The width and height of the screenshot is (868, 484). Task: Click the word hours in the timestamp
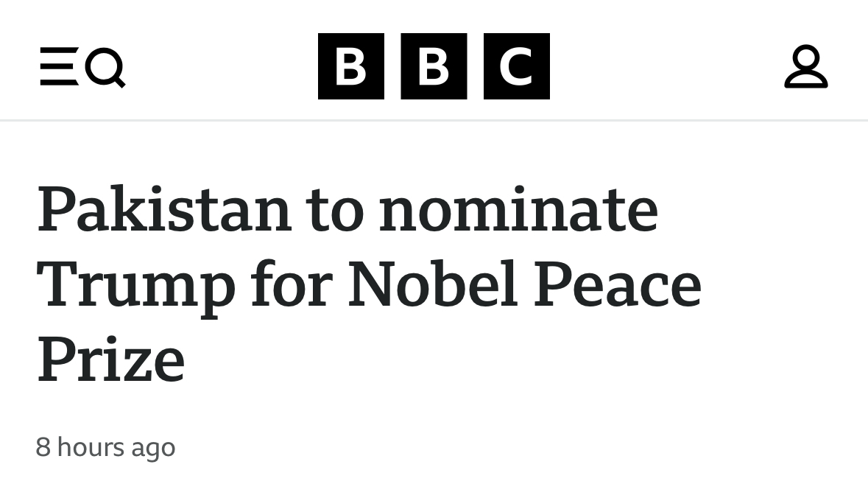91,447
